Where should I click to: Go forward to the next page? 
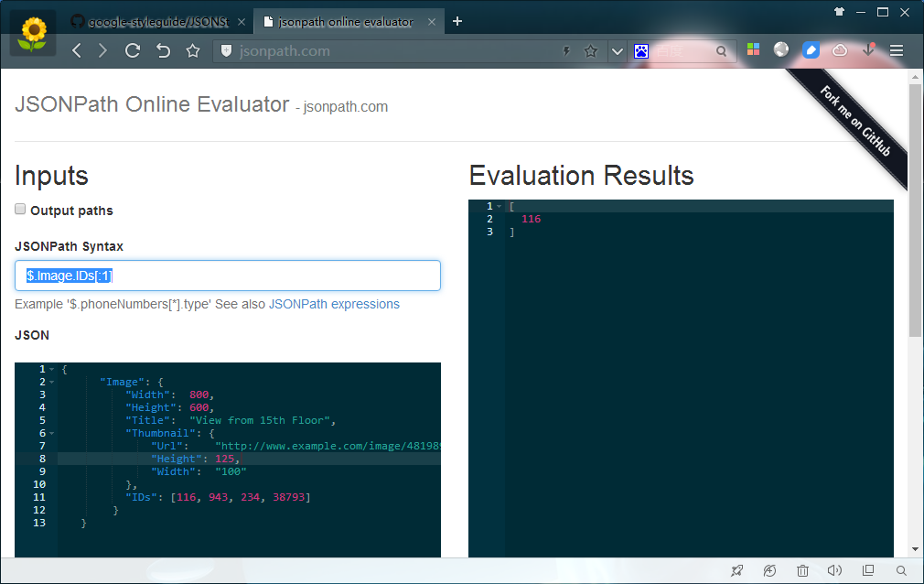point(102,50)
